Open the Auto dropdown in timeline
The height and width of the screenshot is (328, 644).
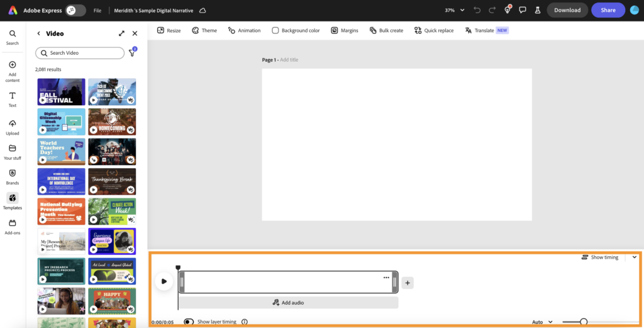(541, 322)
